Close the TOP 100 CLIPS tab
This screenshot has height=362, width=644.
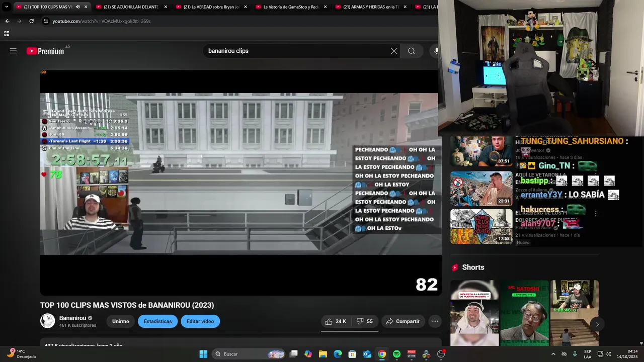[86, 7]
